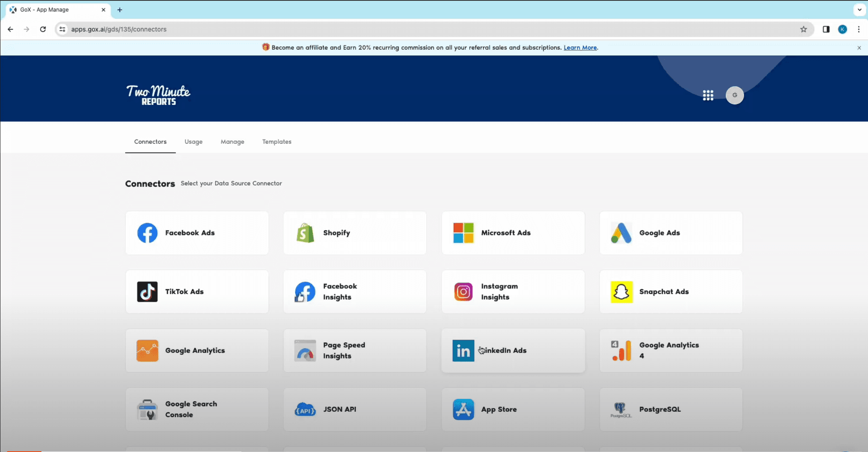Select the Page Speed Insights label

[x=344, y=351]
